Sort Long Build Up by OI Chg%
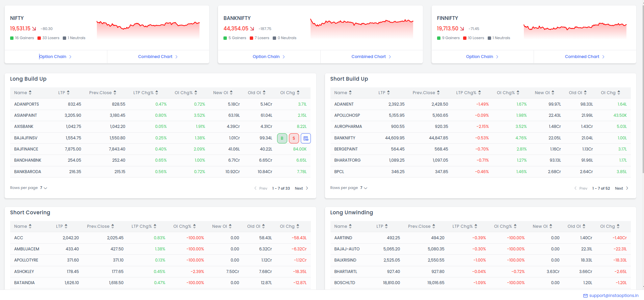 [x=186, y=93]
